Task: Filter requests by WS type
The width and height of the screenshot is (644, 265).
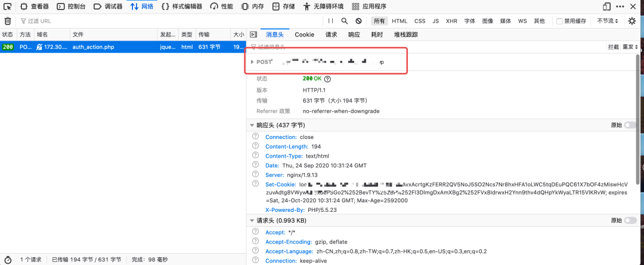Action: pos(522,21)
